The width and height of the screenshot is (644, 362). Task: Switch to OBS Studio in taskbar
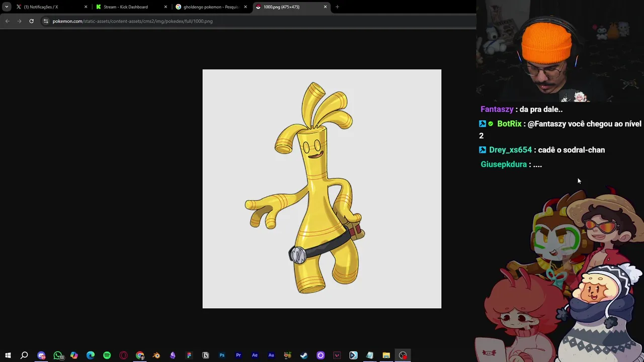tap(403, 355)
